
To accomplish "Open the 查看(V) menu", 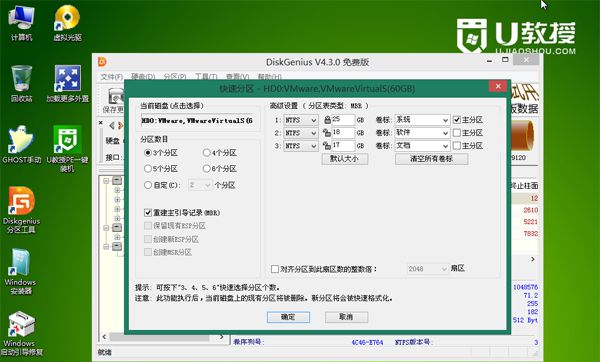I will (x=238, y=77).
